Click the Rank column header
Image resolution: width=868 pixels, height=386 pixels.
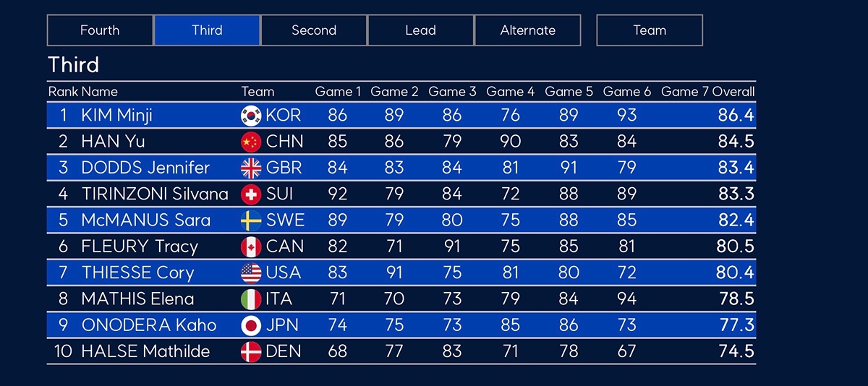63,92
